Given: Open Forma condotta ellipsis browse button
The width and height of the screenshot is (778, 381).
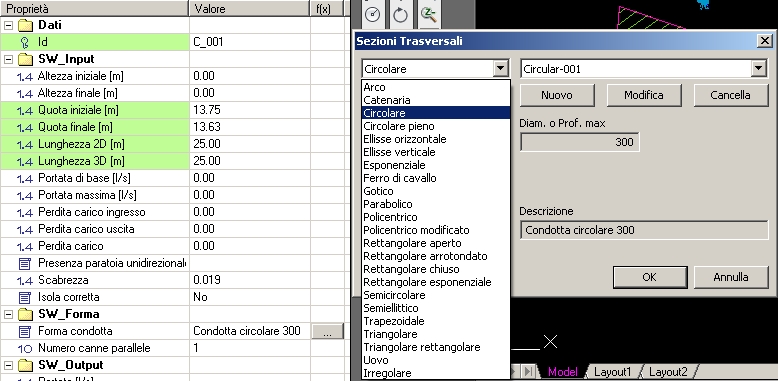Looking at the screenshot, I should (327, 331).
